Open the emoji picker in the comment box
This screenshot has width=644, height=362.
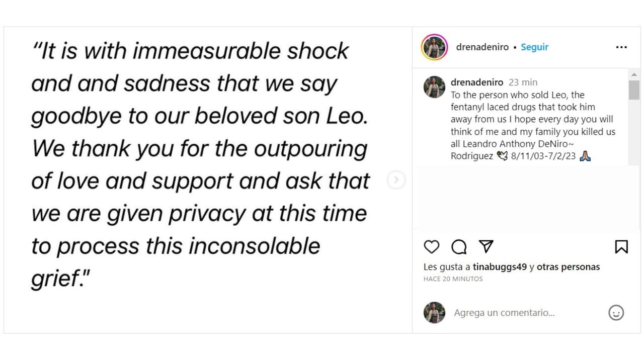coord(616,313)
